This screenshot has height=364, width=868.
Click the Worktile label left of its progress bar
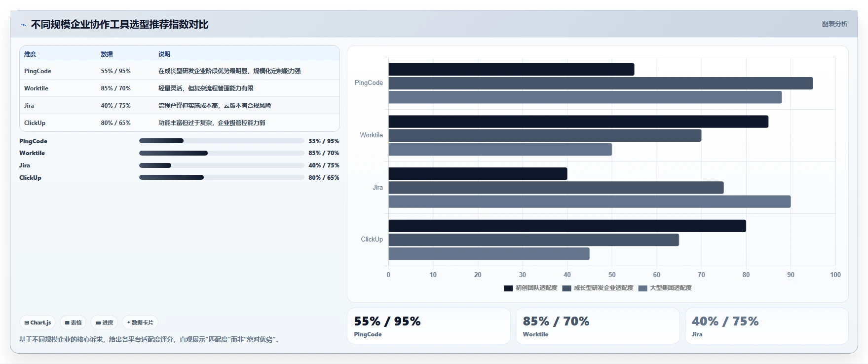click(x=32, y=153)
